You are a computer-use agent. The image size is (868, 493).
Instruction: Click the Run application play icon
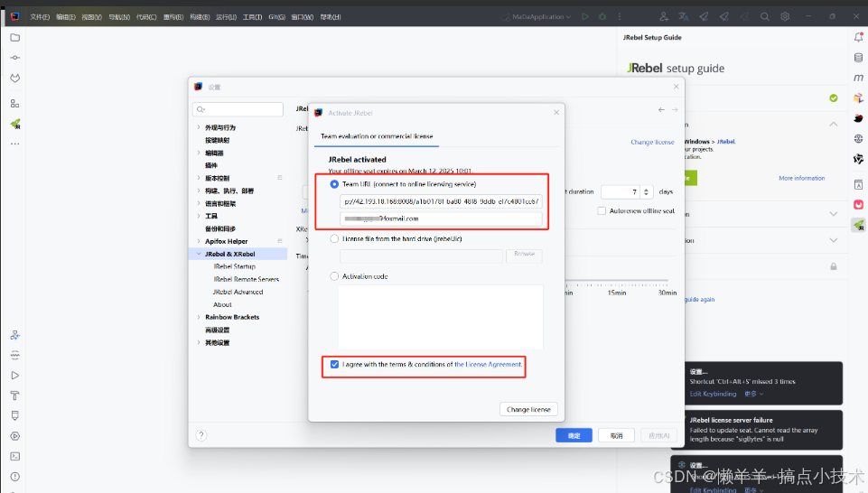(x=584, y=16)
